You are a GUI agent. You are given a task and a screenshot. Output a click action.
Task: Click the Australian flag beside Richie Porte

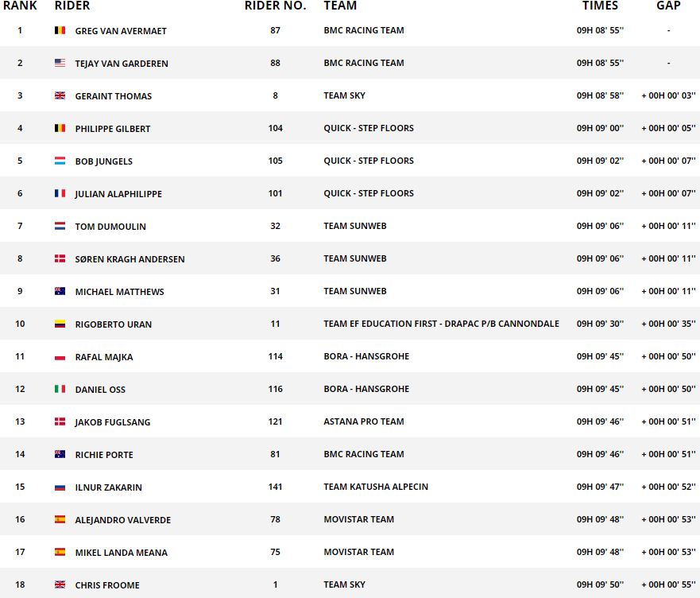pyautogui.click(x=60, y=455)
